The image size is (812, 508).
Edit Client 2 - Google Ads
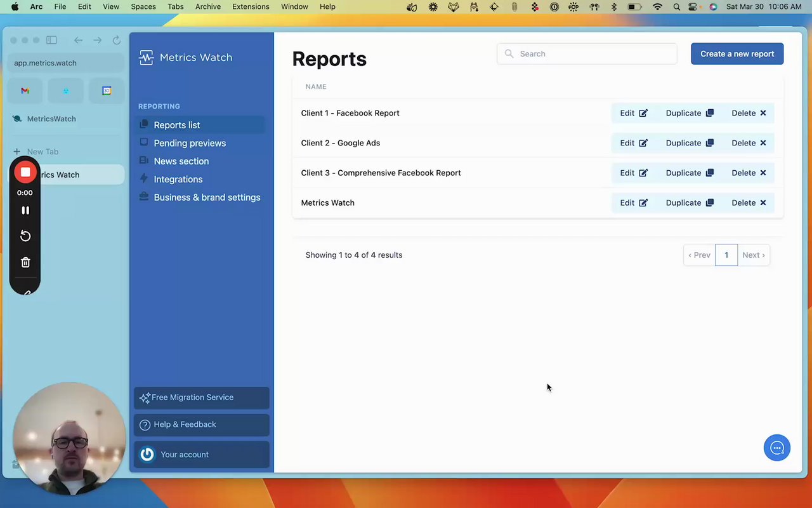(634, 143)
